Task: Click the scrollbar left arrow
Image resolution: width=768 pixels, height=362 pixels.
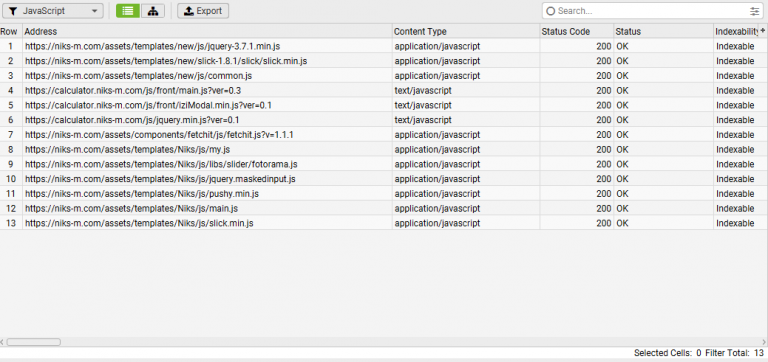Action: [2, 342]
